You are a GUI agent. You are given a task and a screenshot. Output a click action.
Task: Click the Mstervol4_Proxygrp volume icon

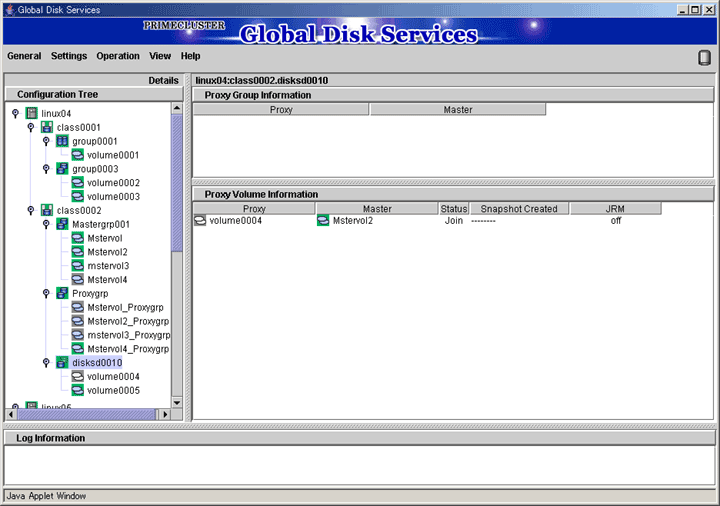pos(78,349)
